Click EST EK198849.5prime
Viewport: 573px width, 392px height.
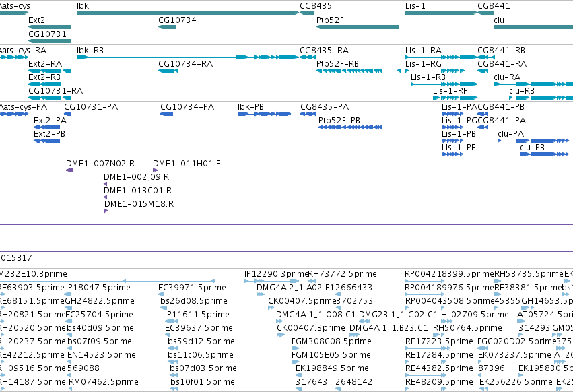click(x=332, y=368)
